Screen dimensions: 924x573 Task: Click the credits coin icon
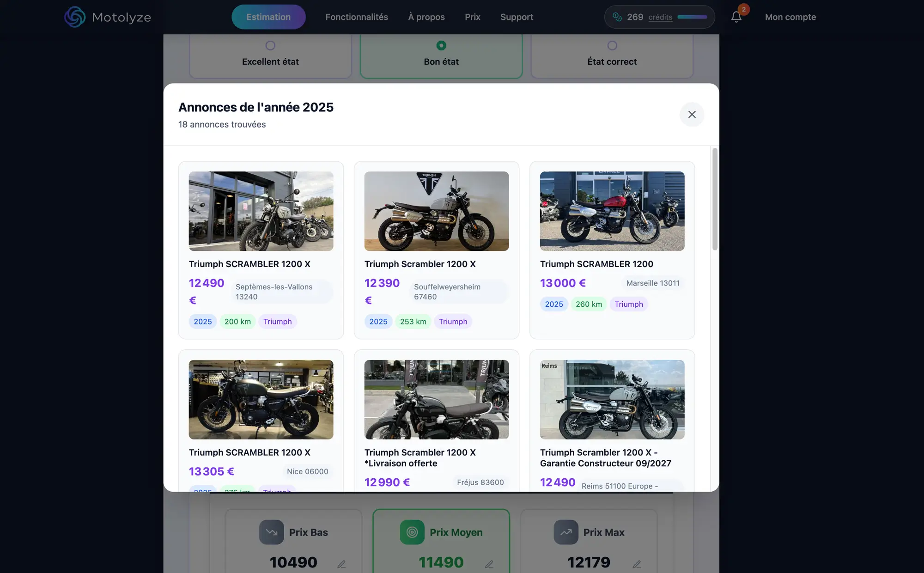click(618, 17)
